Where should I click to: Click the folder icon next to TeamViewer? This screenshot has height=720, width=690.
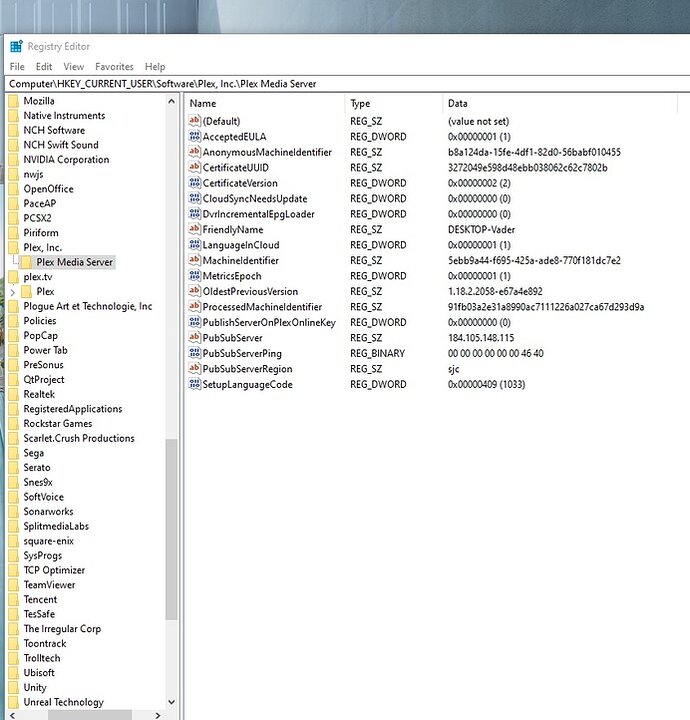point(14,585)
